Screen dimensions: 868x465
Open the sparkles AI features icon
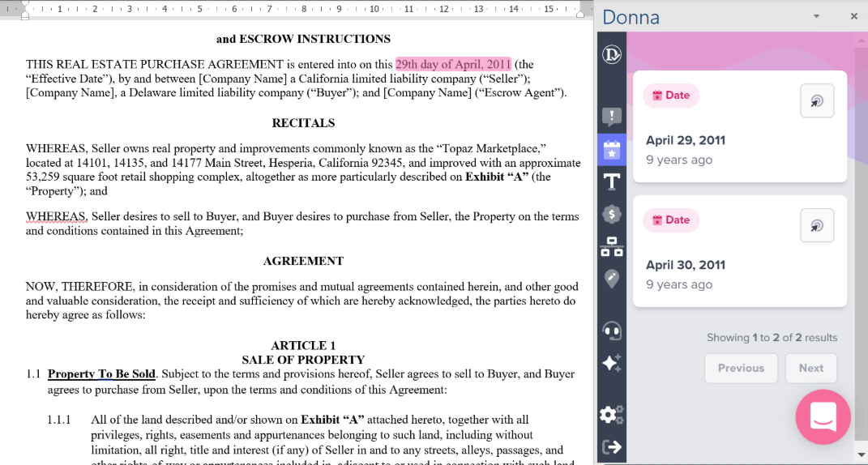click(x=612, y=363)
